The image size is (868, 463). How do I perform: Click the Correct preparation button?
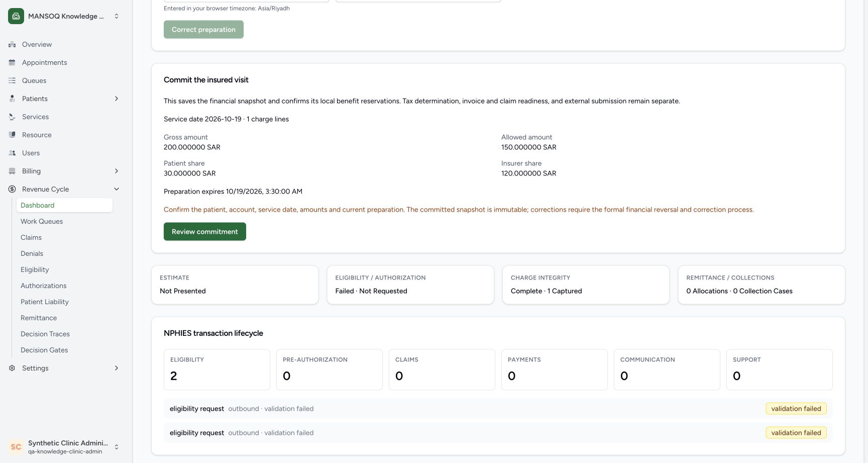click(x=203, y=30)
